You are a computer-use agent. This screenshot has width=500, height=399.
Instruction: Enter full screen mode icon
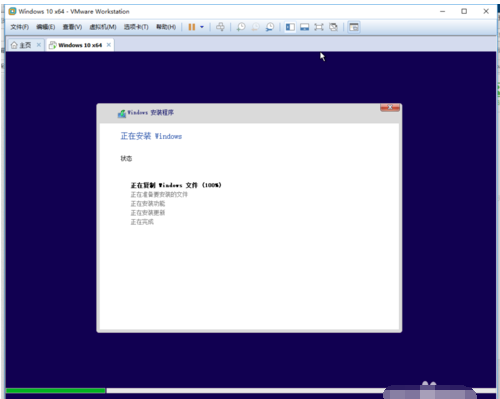[319, 27]
